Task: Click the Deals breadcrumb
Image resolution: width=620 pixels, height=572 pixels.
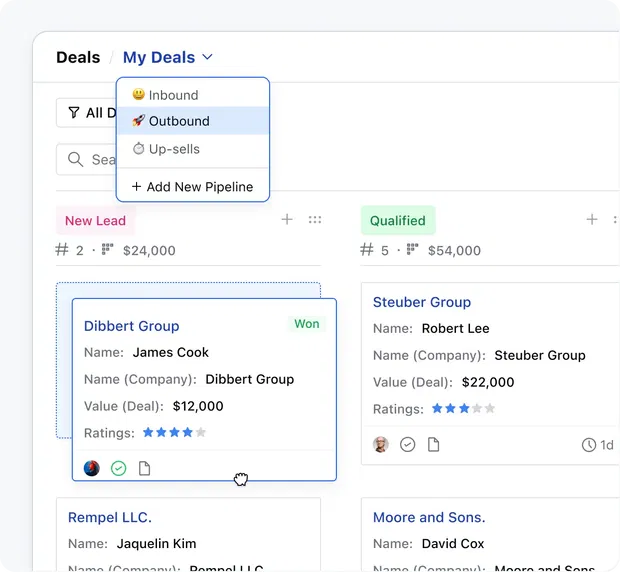Action: pyautogui.click(x=78, y=58)
